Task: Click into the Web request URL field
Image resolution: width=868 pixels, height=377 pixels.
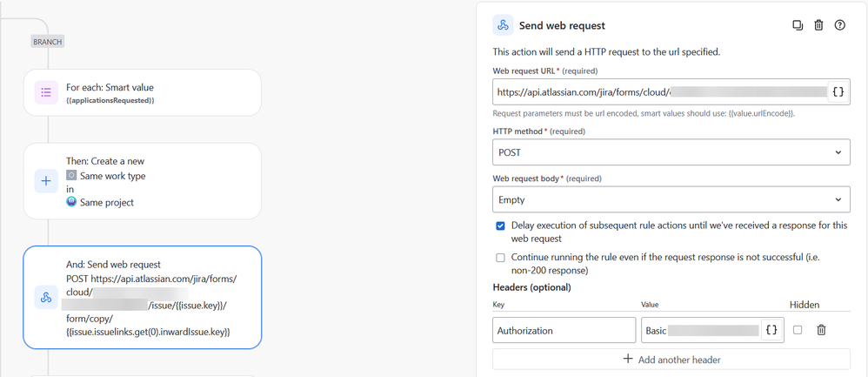Action: 660,92
